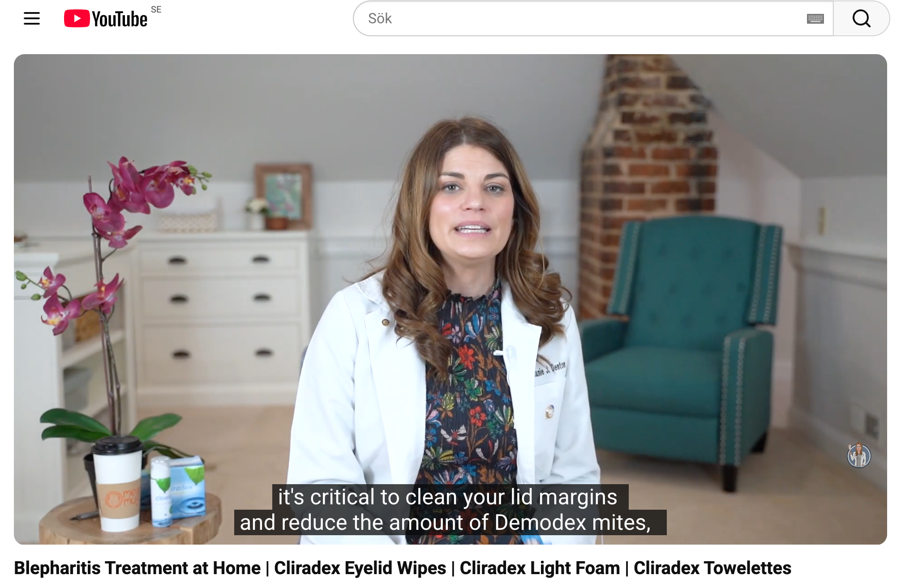Open the virtual keyboard icon in search
Image resolution: width=901 pixels, height=588 pixels.
click(x=815, y=19)
